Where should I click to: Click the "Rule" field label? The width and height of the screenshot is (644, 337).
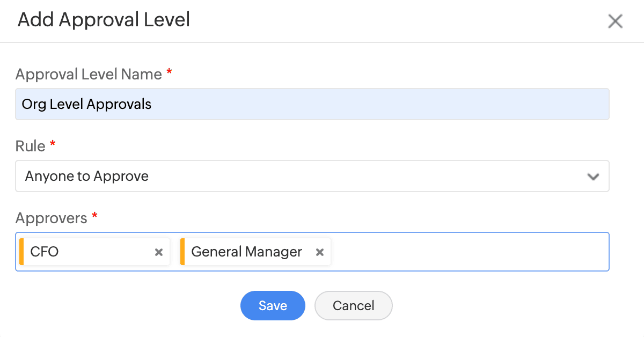[30, 146]
